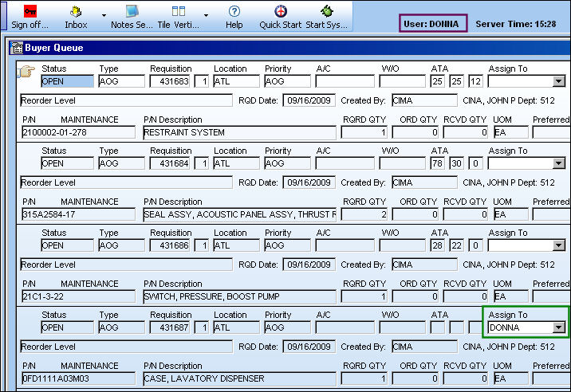Click Reorder Level field for requisition 431686

(126, 265)
